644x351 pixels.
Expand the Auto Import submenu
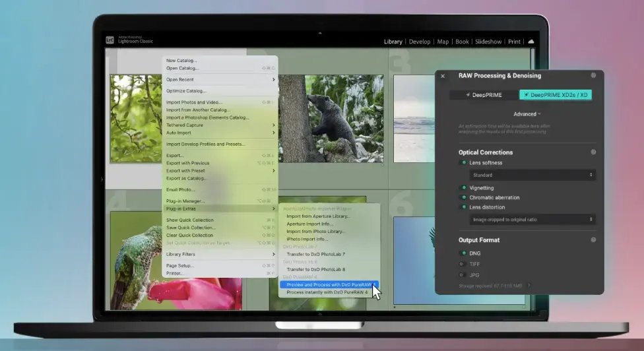point(220,133)
